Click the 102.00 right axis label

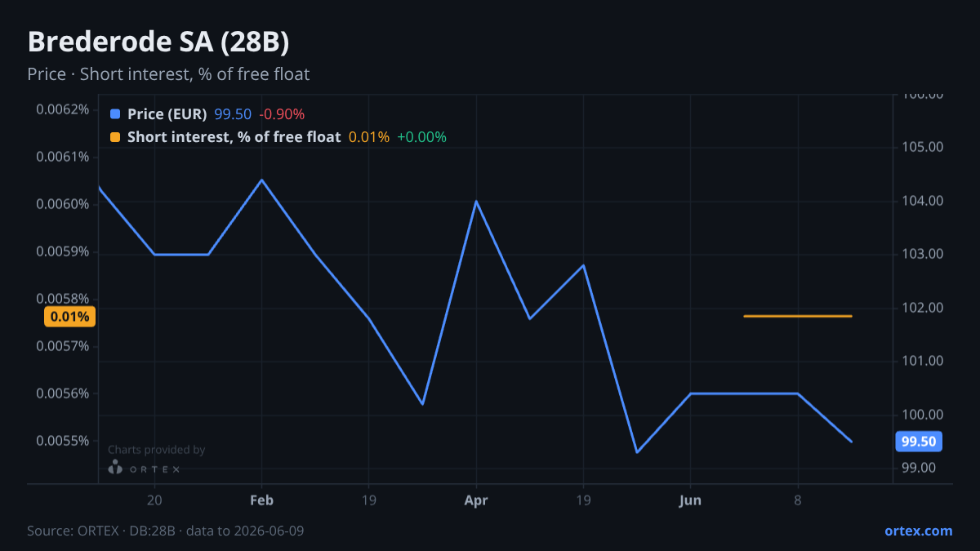point(923,308)
